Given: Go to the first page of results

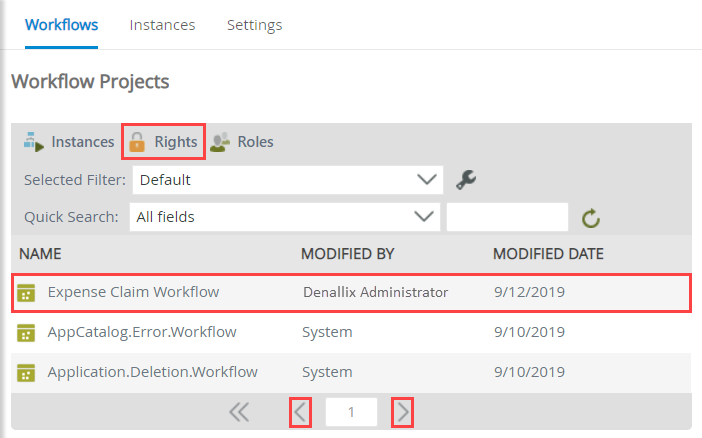Looking at the screenshot, I should tap(239, 412).
